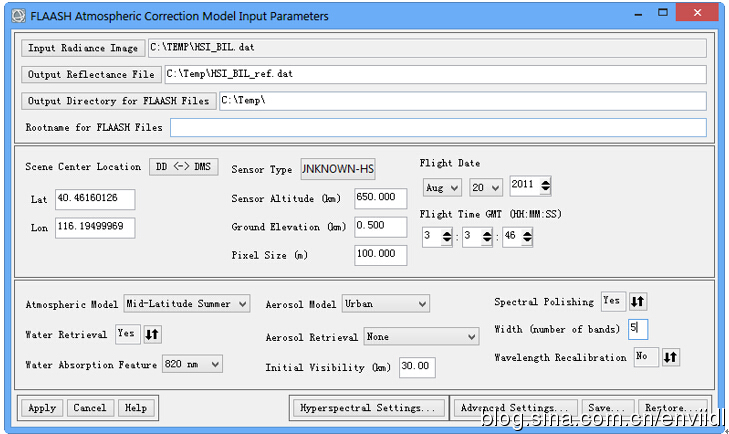Click the Flight Time seconds spinner arrows
Image resolution: width=729 pixels, height=434 pixels.
coord(527,237)
